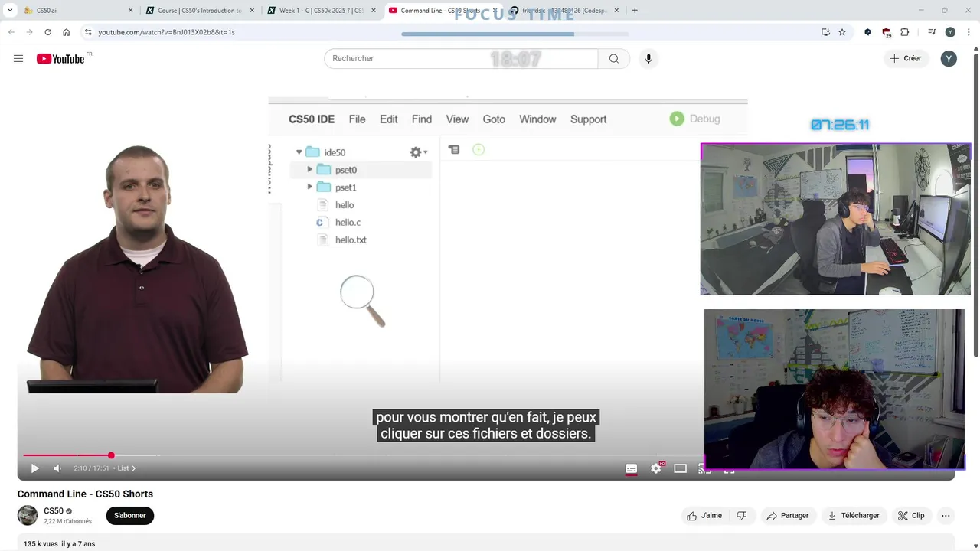The width and height of the screenshot is (980, 551).
Task: Open the dark shield extension icon
Action: point(867,32)
